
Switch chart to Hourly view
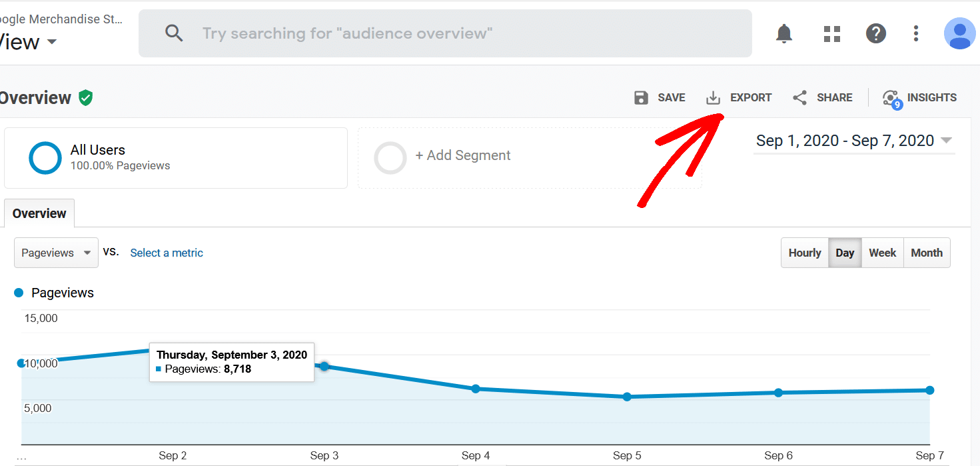coord(805,253)
